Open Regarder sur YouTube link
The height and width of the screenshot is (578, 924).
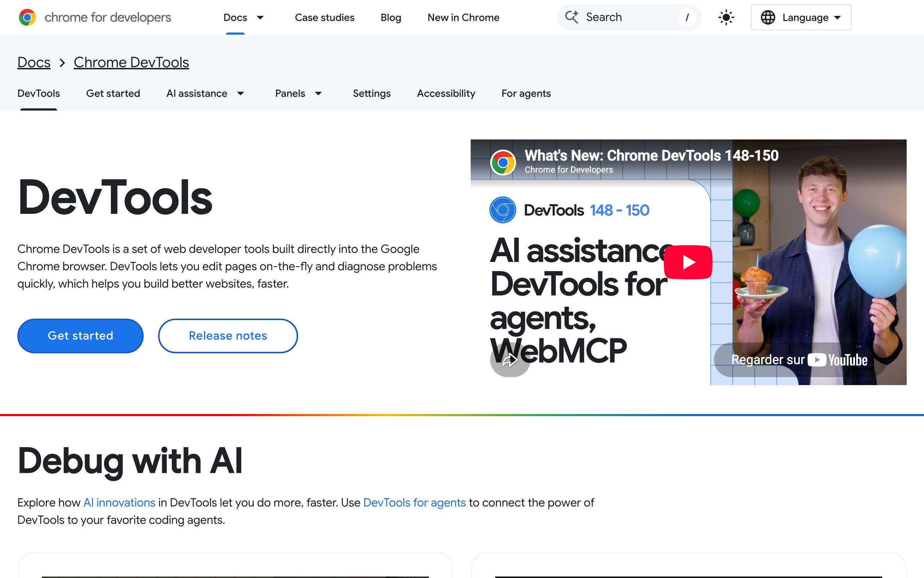(x=799, y=360)
